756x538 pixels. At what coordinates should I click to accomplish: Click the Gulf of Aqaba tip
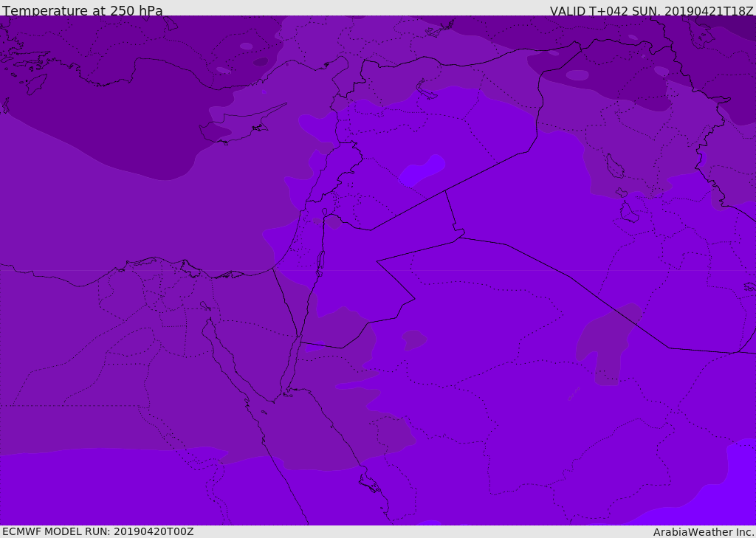click(x=299, y=341)
